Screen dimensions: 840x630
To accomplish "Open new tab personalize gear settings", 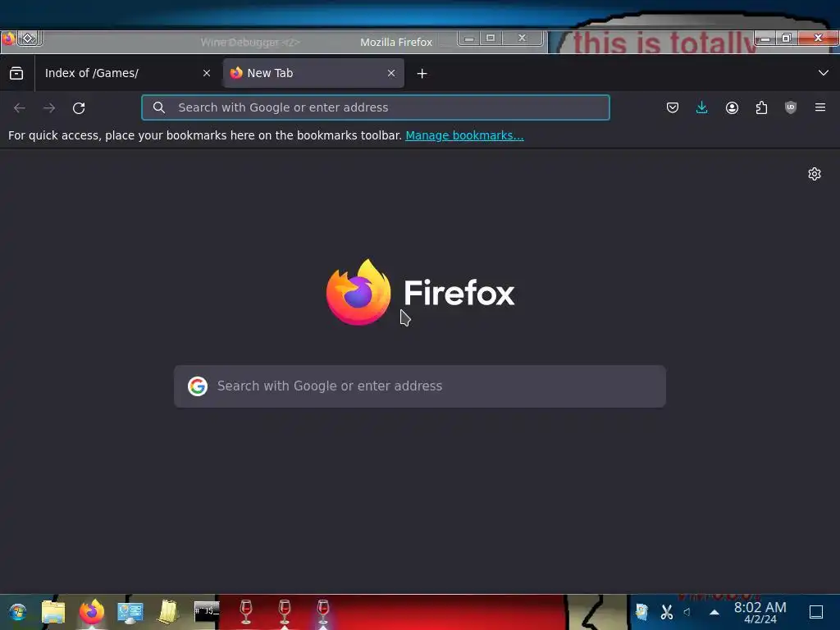I will click(x=815, y=174).
